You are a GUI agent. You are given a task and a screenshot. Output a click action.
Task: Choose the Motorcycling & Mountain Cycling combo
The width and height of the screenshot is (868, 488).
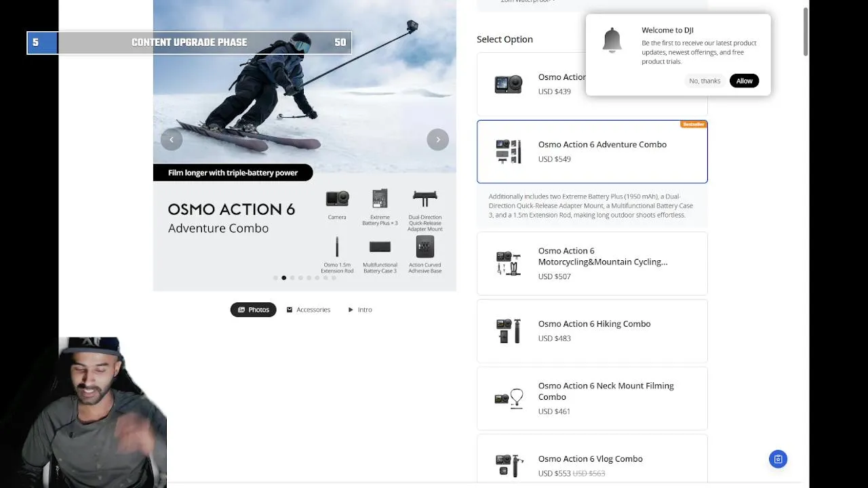click(x=592, y=264)
